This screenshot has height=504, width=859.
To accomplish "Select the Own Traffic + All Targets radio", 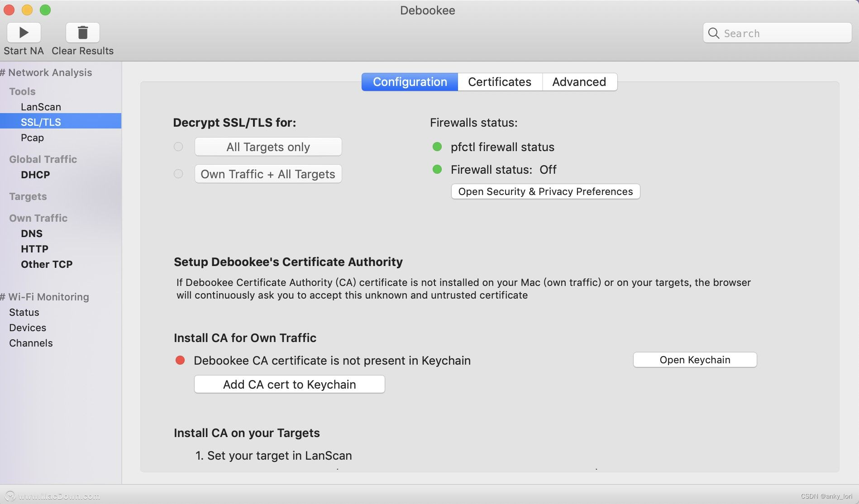I will [x=178, y=174].
